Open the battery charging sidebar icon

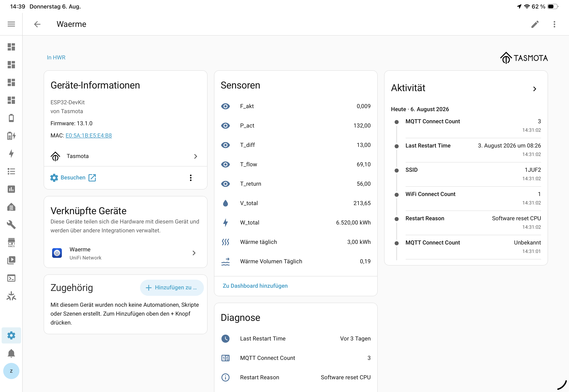11,136
